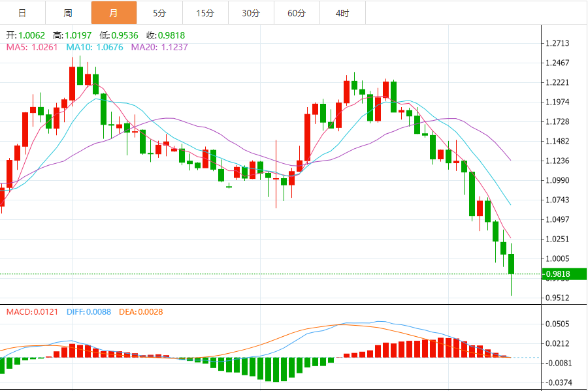Viewport: 588px width, 391px height.
Task: Click the opening price 开:1.0062
Action: click(x=25, y=36)
